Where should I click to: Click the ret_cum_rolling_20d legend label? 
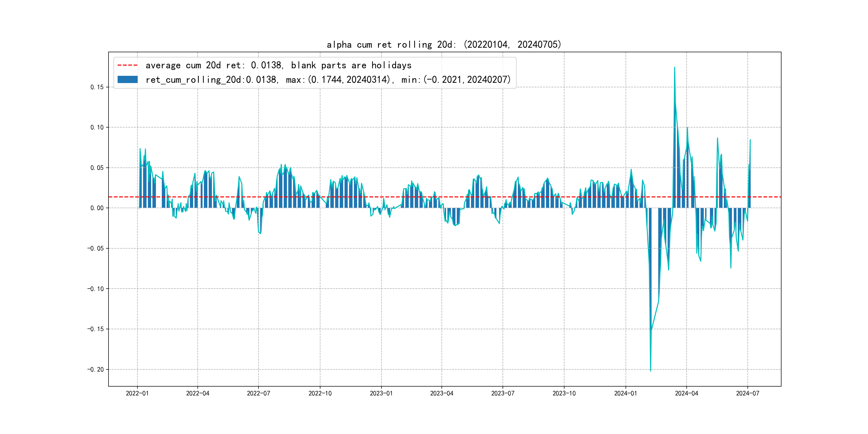328,80
